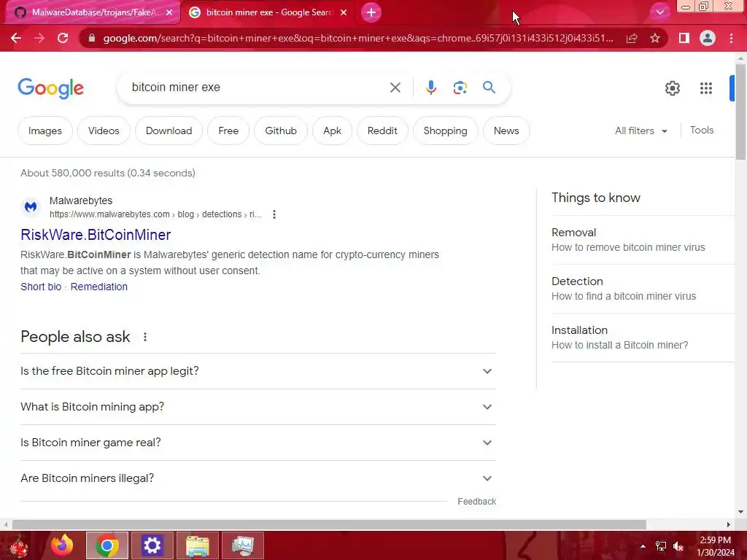Open search Tools
Viewport: 747px width, 560px height.
(701, 130)
